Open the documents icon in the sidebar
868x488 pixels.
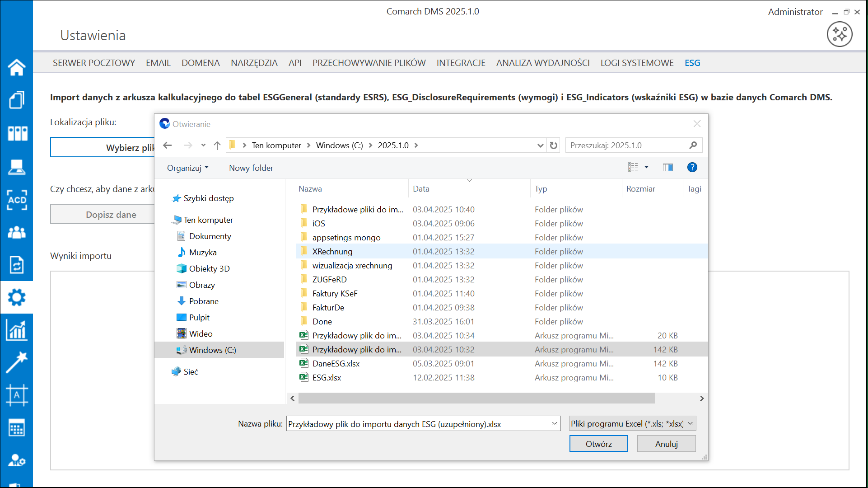coord(17,100)
